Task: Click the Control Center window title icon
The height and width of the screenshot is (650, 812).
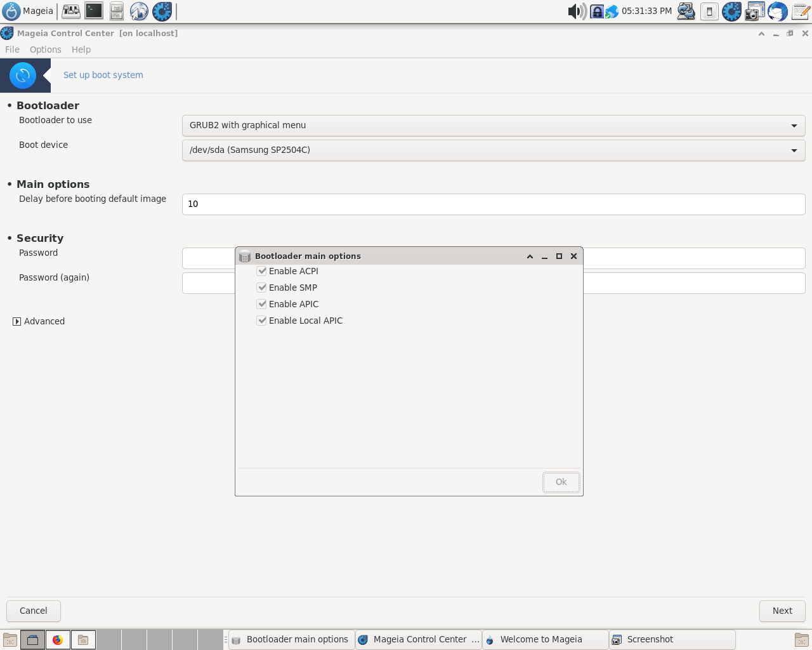Action: 7,34
